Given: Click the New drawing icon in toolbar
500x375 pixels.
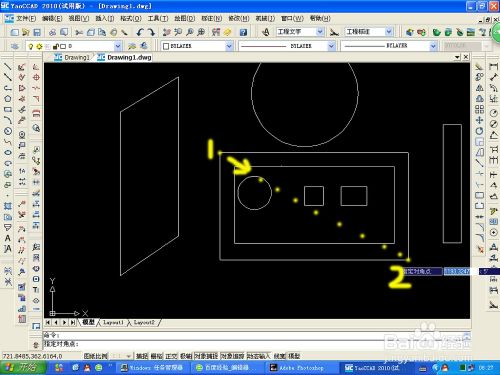Looking at the screenshot, I should [x=15, y=32].
